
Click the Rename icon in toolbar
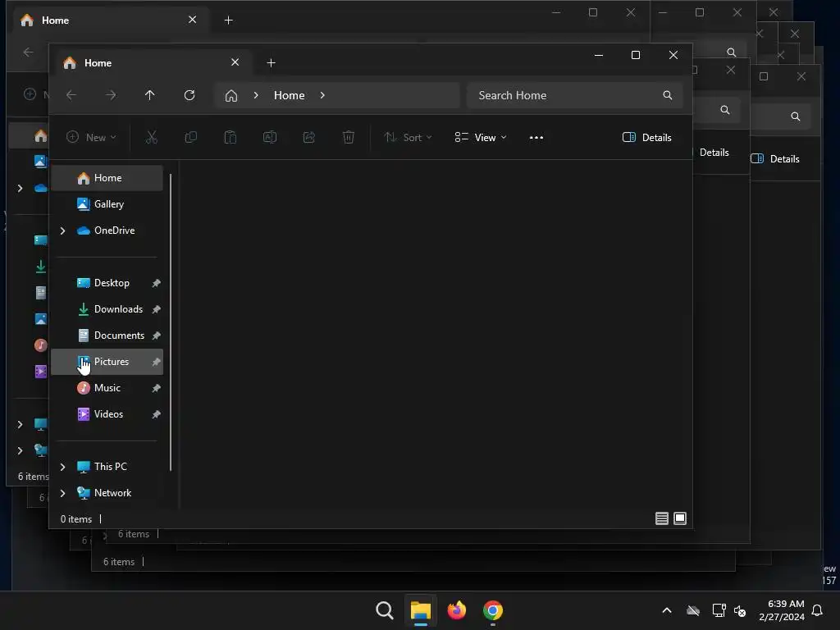(269, 138)
